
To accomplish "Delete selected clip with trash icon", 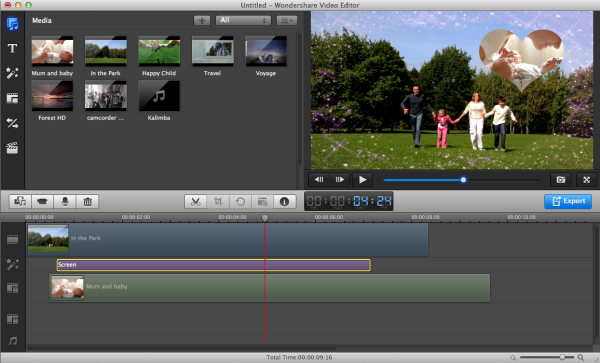I will coord(88,202).
